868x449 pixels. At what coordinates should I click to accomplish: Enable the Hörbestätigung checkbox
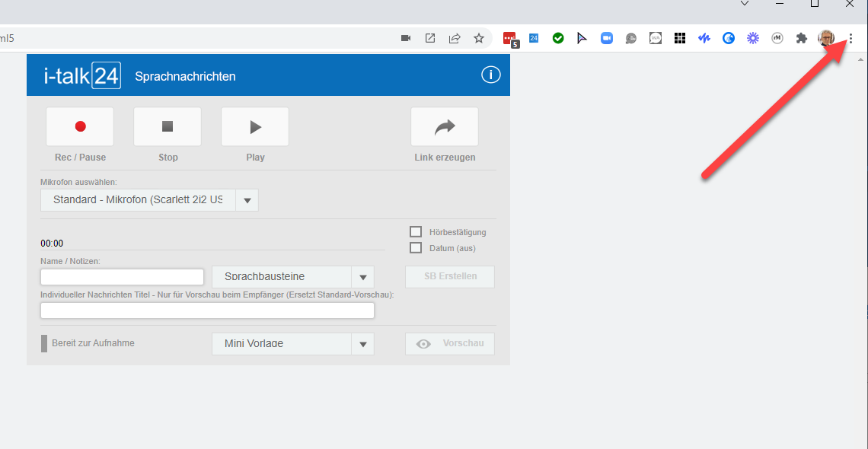416,231
